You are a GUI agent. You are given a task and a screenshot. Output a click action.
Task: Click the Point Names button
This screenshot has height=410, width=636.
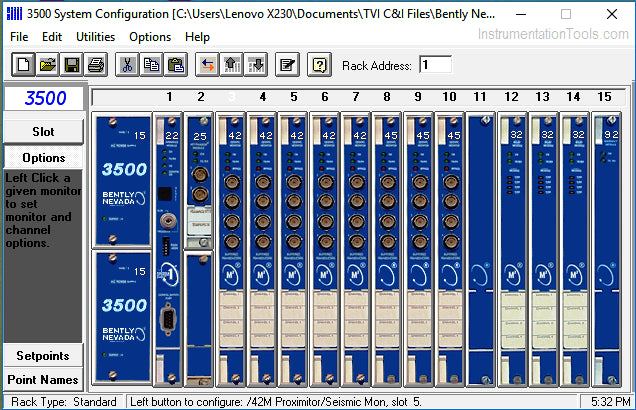(x=43, y=379)
